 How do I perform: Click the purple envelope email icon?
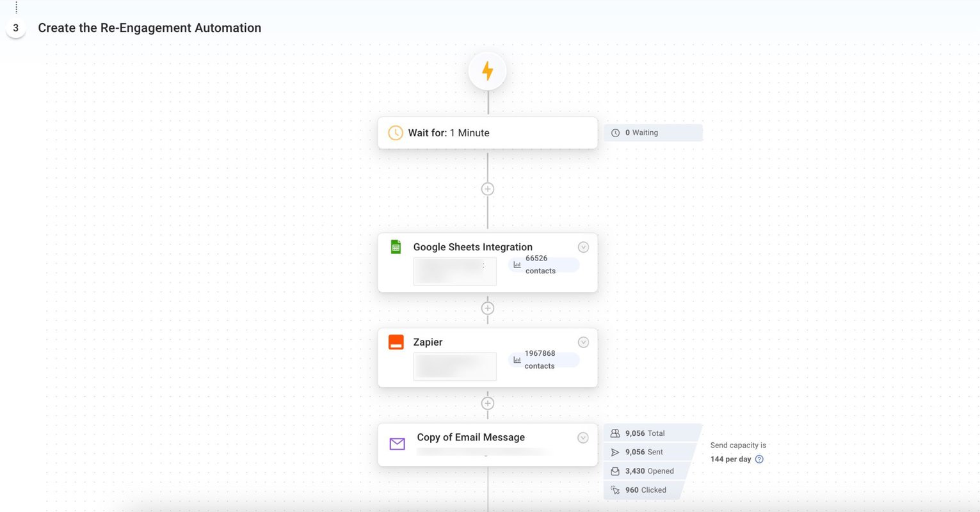(397, 444)
